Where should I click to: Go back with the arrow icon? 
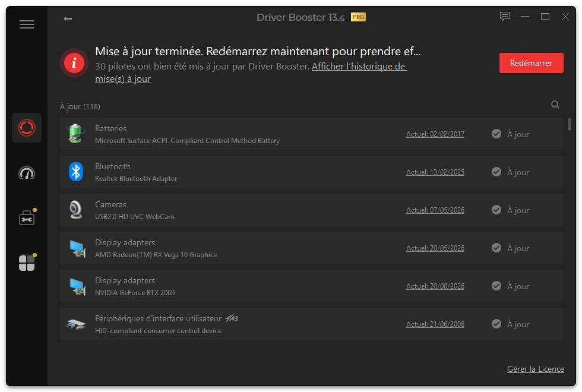coord(68,18)
